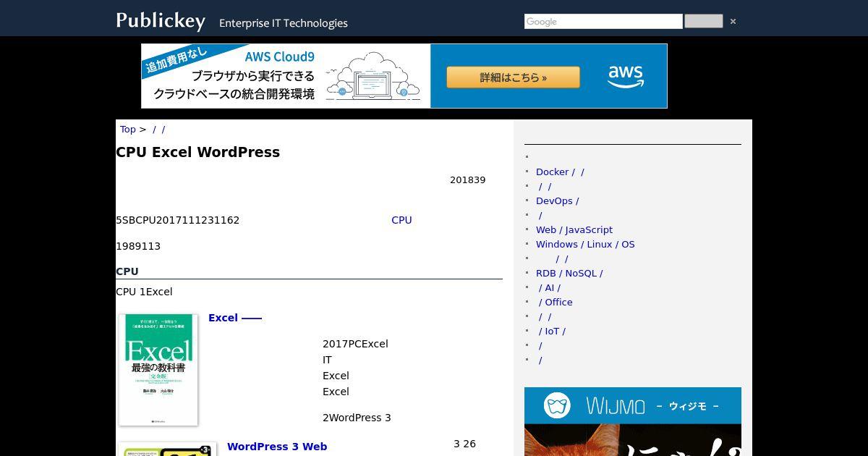868x456 pixels.
Task: Open the AWS Cloud9 ad headline
Action: click(279, 56)
